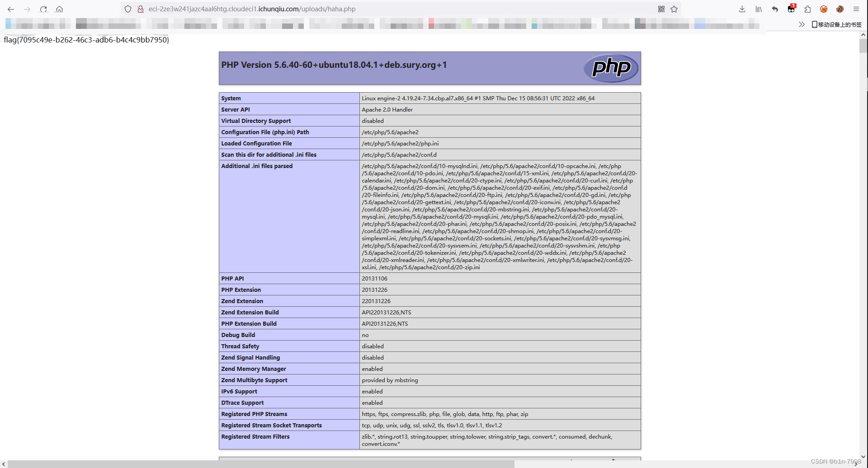
Task: Click the IPv6 Support label
Action: tap(239, 392)
